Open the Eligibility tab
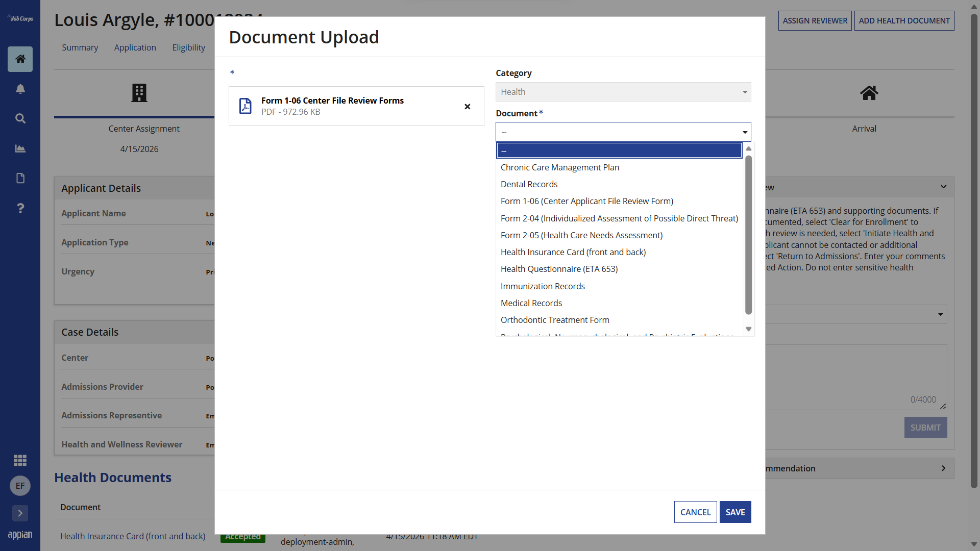 (x=189, y=47)
